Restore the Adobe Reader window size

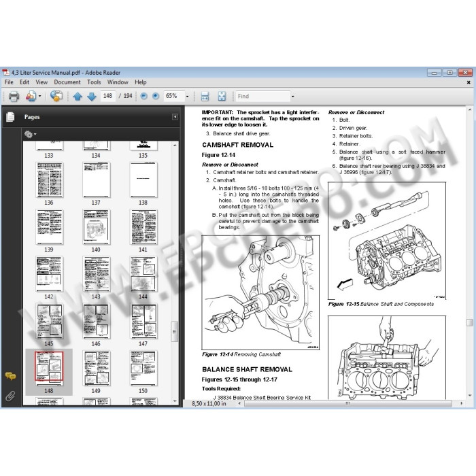tap(449, 73)
